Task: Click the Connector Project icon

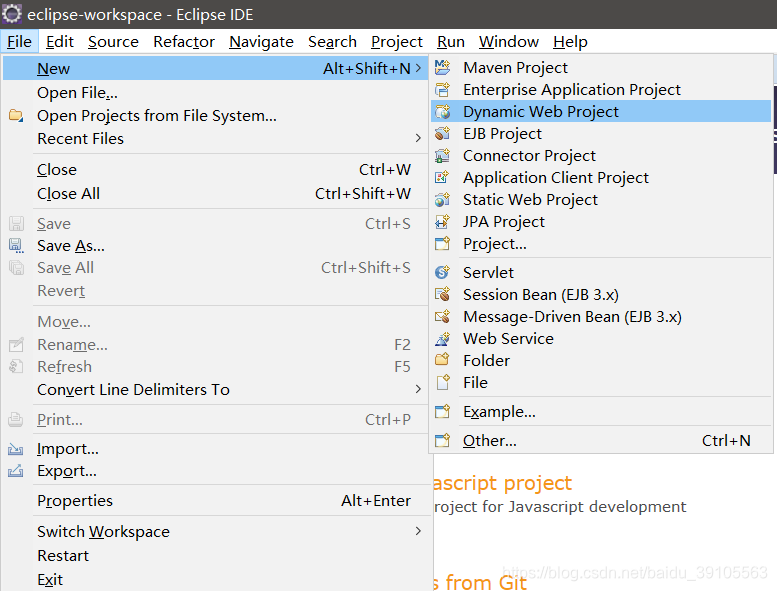Action: [x=442, y=156]
